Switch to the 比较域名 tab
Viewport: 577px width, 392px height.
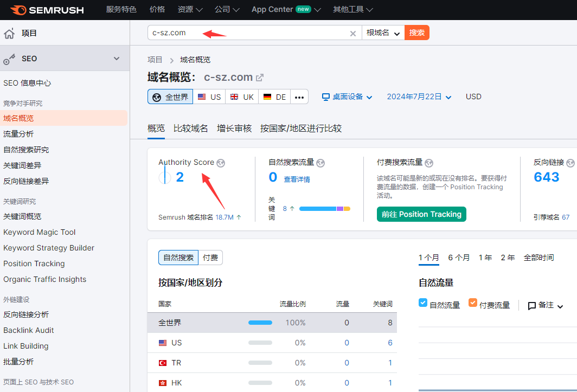pos(190,128)
